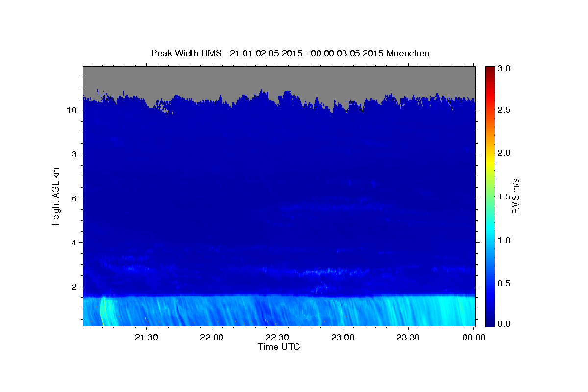The image size is (588, 392).
Task: Click the plot title "Peak Width RMS"
Action: click(186, 53)
